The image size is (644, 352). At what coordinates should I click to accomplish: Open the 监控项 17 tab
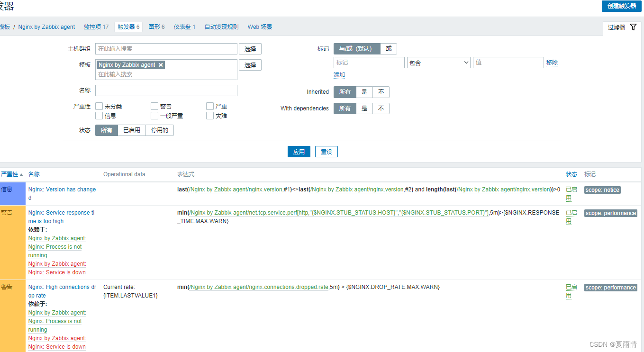[x=96, y=27]
